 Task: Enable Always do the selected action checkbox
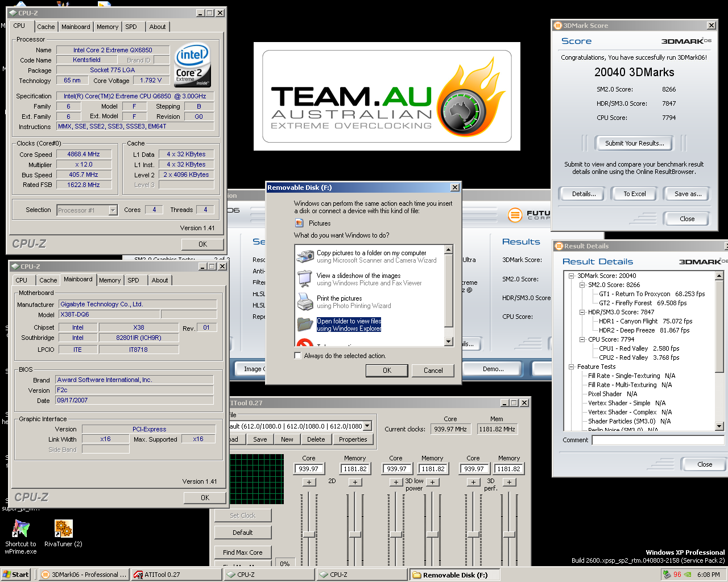[297, 356]
